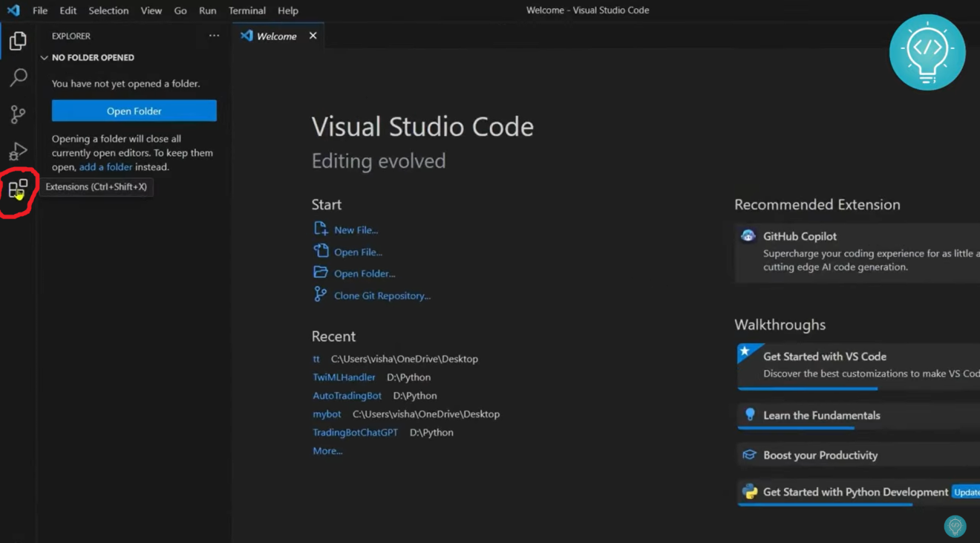Click the Get Started with VS Code progress bar

[806, 387]
